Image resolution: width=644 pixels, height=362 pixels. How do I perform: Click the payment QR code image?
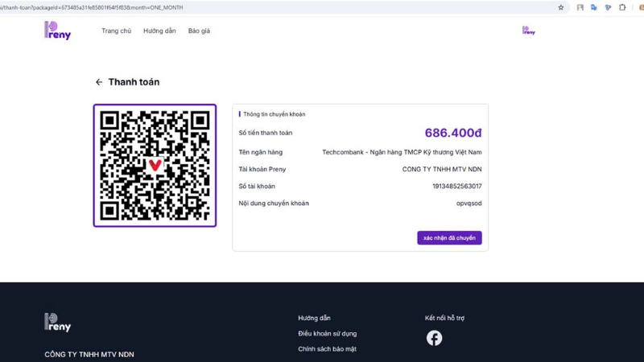[x=155, y=166]
